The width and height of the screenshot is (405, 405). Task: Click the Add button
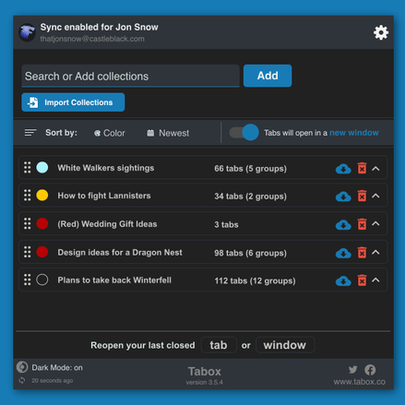tap(268, 76)
